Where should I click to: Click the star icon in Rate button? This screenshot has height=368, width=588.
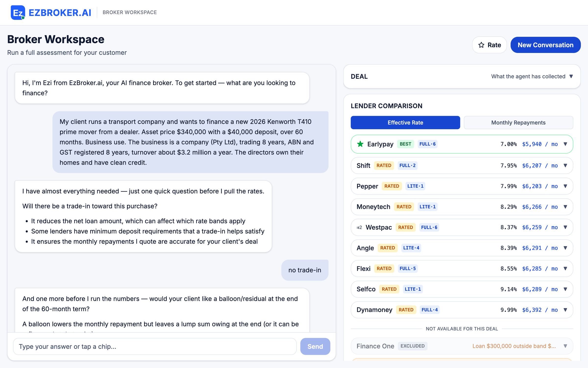pos(481,45)
